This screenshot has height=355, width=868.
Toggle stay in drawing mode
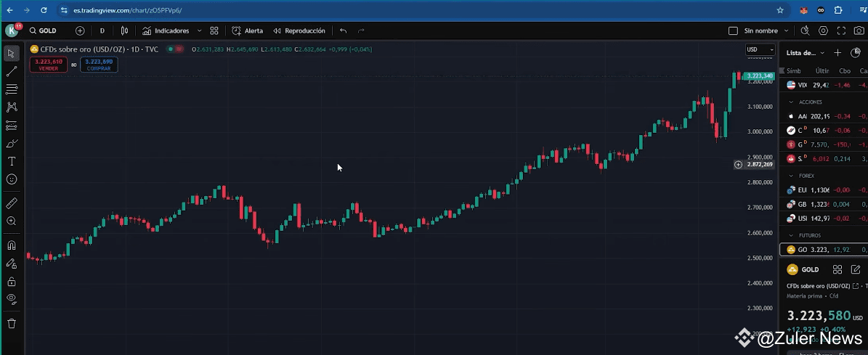pyautogui.click(x=11, y=264)
